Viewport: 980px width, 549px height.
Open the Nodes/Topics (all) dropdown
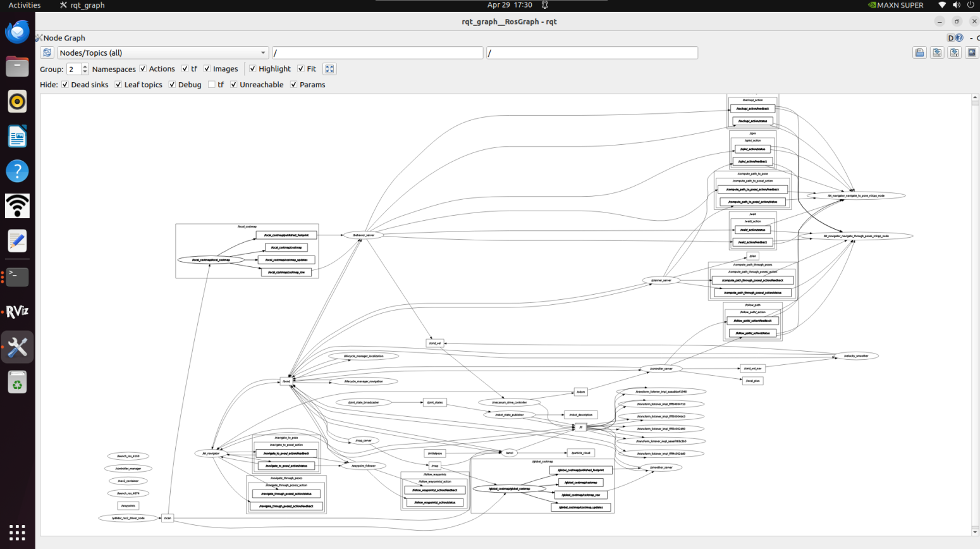click(x=163, y=52)
